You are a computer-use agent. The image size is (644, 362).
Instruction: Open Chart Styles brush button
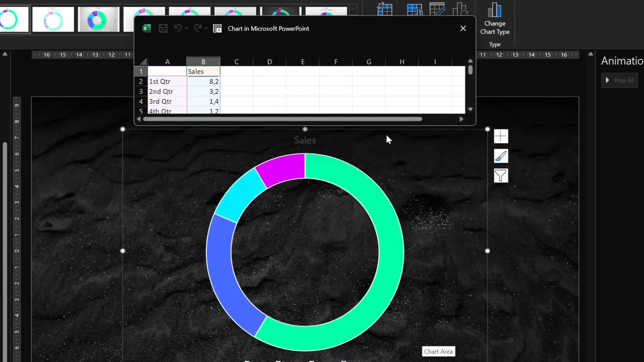[501, 156]
